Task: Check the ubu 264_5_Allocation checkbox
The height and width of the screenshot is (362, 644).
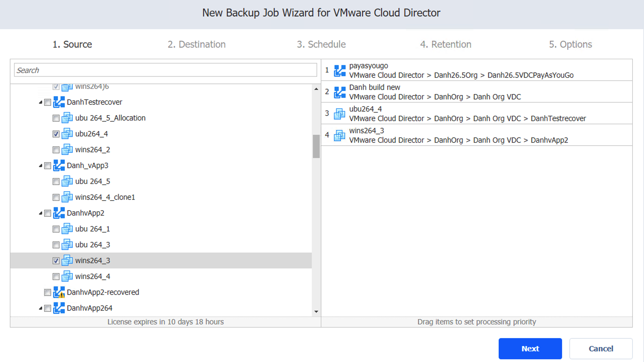Action: tap(56, 118)
